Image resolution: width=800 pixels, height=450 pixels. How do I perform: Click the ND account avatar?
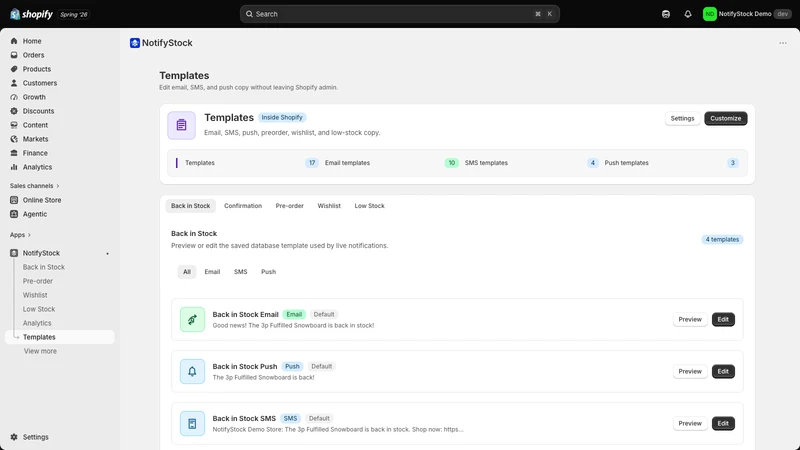click(x=710, y=14)
